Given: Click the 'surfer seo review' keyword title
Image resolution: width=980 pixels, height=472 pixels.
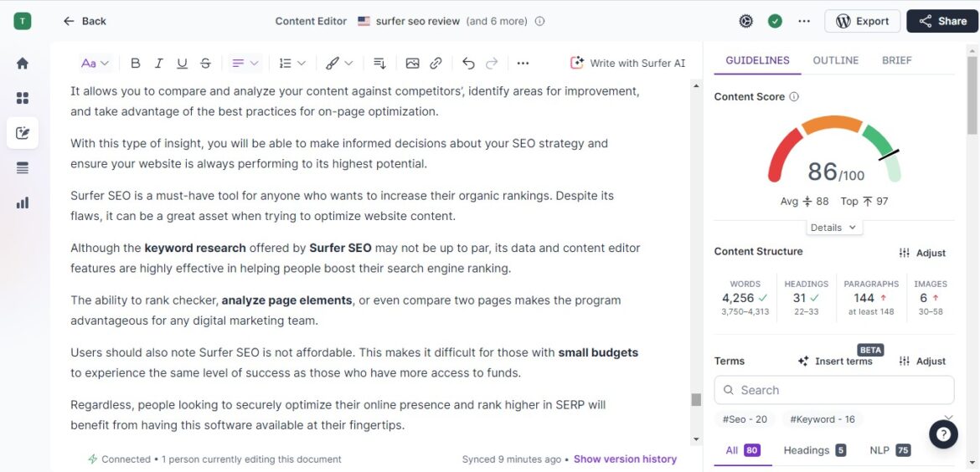Looking at the screenshot, I should 419,21.
